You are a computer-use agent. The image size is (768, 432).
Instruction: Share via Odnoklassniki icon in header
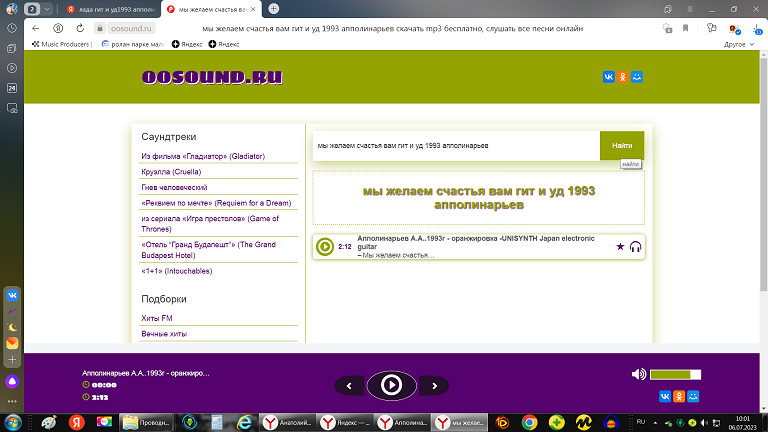point(623,77)
